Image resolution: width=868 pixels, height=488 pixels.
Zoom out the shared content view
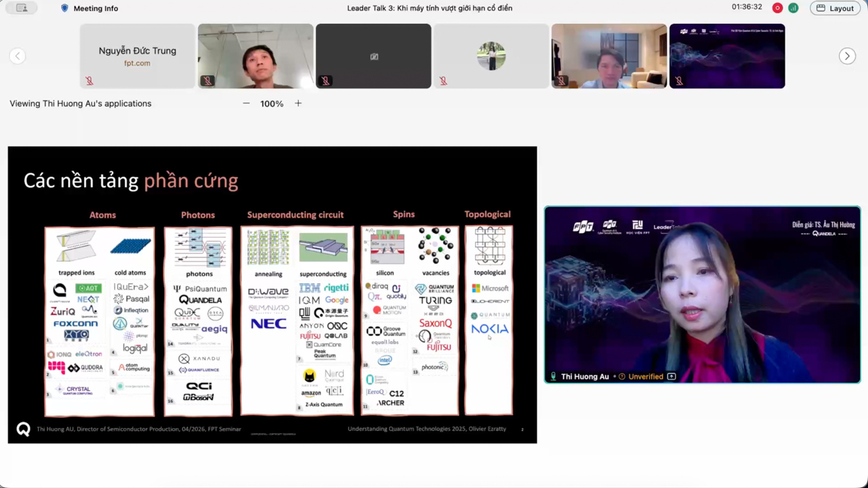point(246,103)
